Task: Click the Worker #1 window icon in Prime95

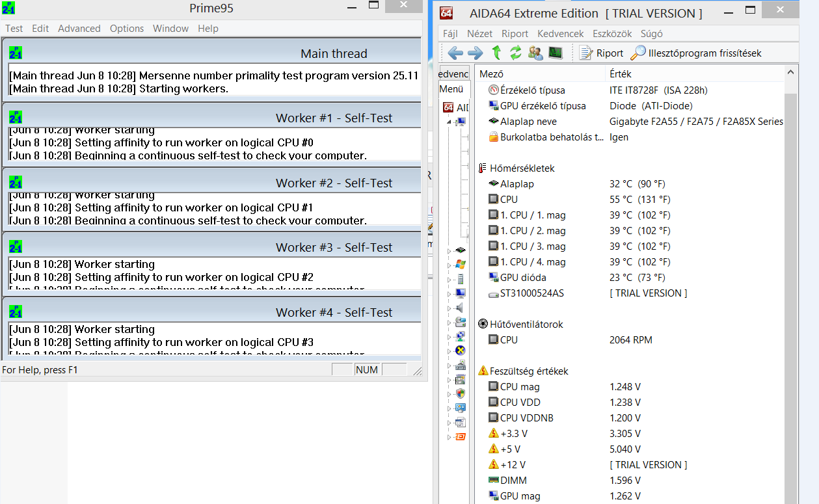Action: (x=16, y=118)
